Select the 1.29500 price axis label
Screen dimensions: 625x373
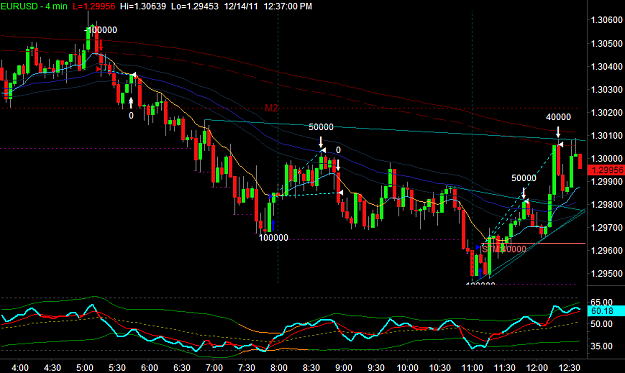[x=606, y=274]
